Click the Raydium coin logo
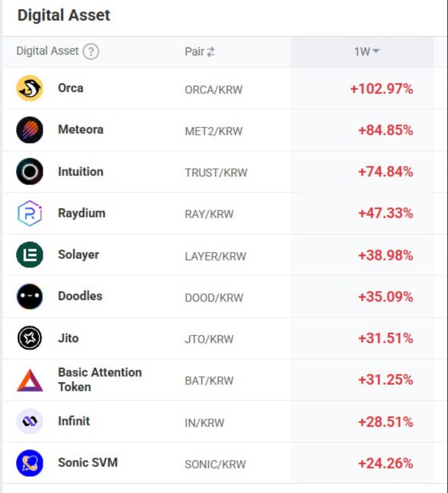Viewport: 448px width, 493px height. (x=29, y=213)
